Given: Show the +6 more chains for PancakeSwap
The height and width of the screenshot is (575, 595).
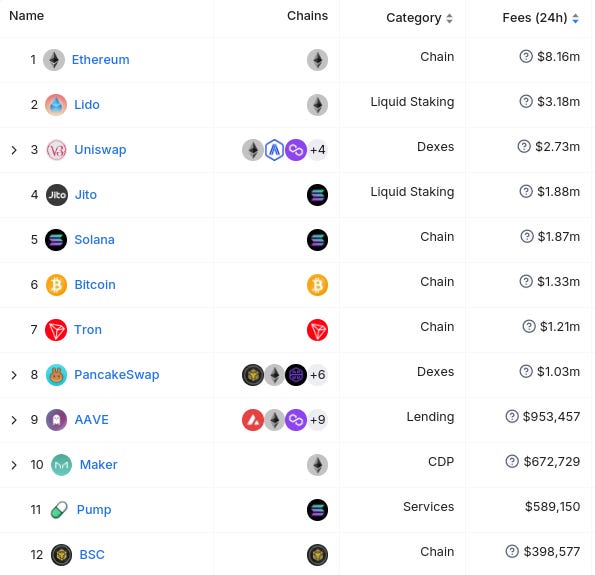Looking at the screenshot, I should coord(317,375).
